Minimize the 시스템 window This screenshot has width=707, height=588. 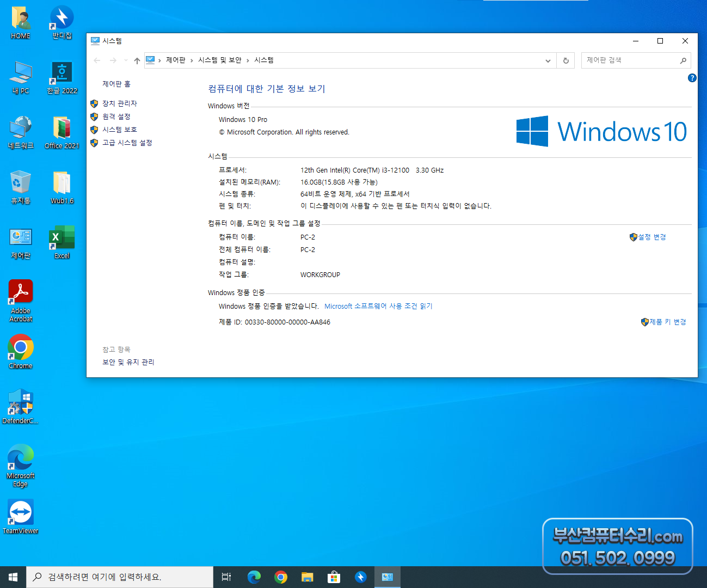(635, 41)
